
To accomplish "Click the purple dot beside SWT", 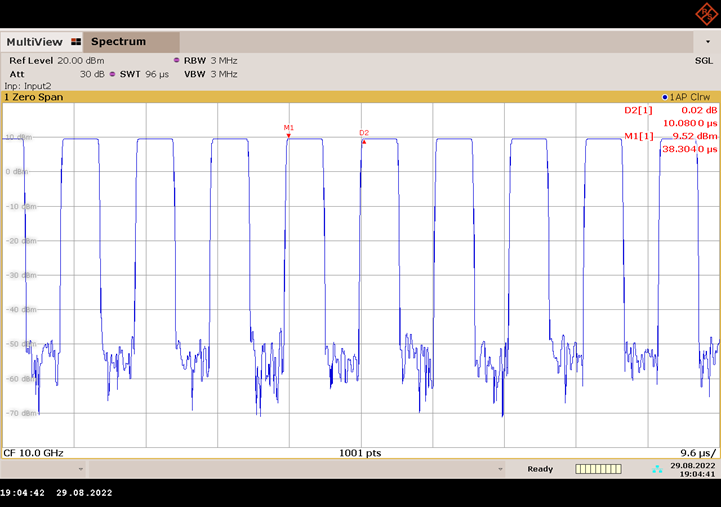I will pyautogui.click(x=113, y=74).
